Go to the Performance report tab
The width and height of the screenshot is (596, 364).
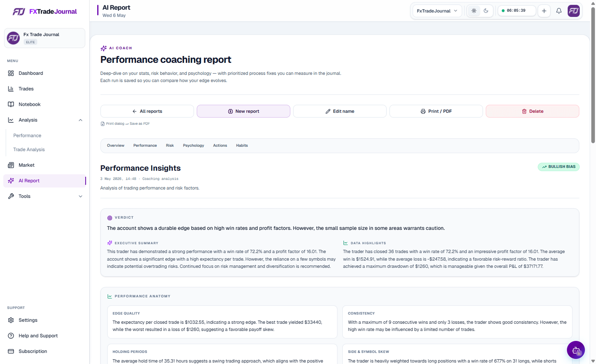click(x=145, y=145)
